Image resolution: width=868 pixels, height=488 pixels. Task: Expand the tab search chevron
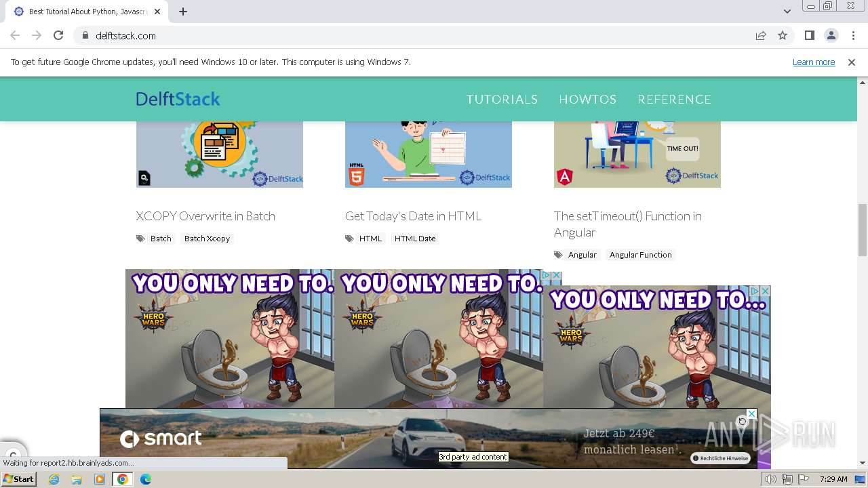coord(787,12)
